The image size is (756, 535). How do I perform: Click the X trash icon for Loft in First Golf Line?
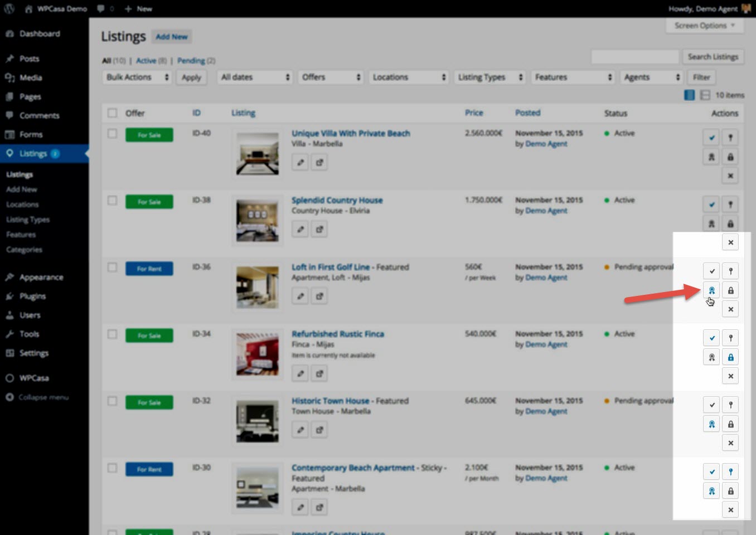[730, 309]
